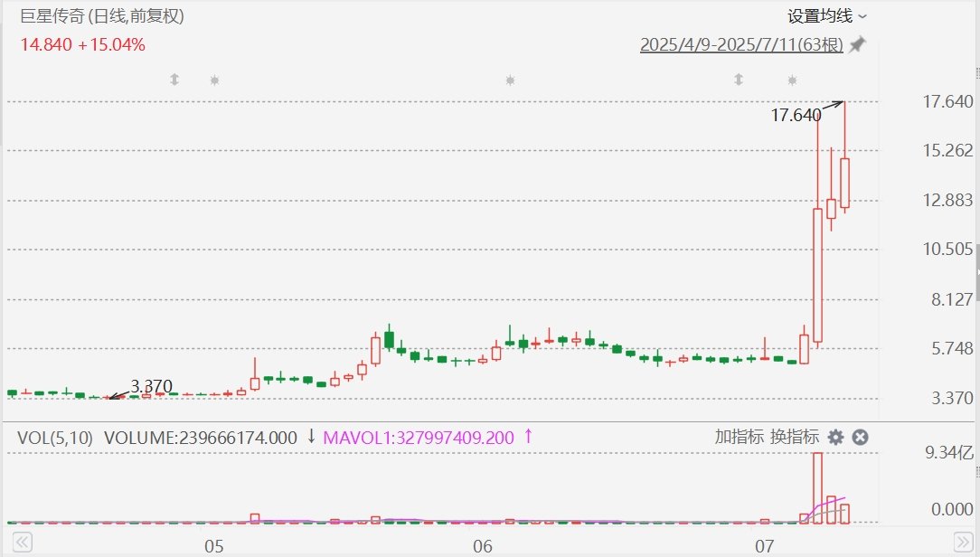Image resolution: width=980 pixels, height=557 pixels.
Task: Click the 2025/4/9-2025/7/11 date range link
Action: pyautogui.click(x=740, y=44)
